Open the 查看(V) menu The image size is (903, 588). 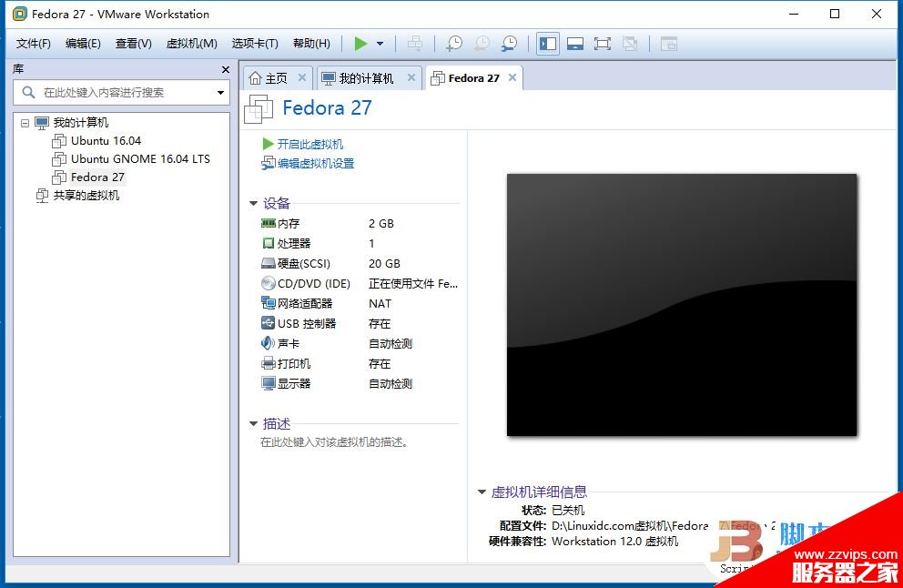tap(133, 44)
